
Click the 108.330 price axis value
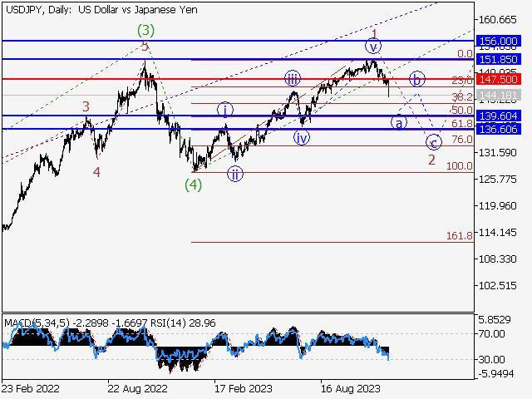click(497, 259)
